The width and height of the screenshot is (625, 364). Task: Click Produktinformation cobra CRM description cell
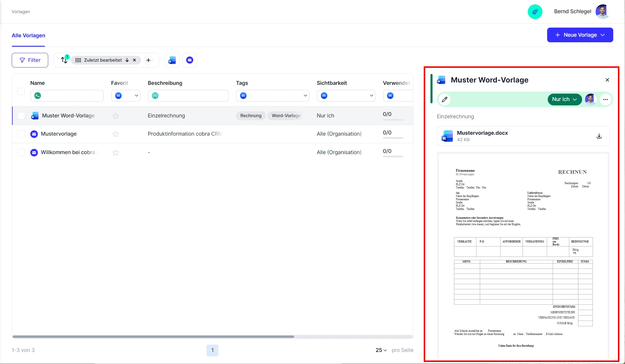pos(185,134)
